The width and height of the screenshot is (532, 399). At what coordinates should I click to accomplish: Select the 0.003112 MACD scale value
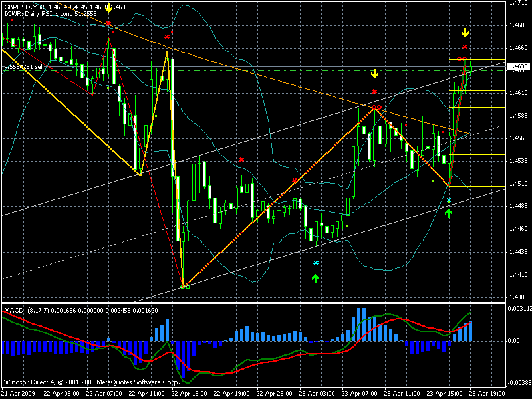coord(518,308)
